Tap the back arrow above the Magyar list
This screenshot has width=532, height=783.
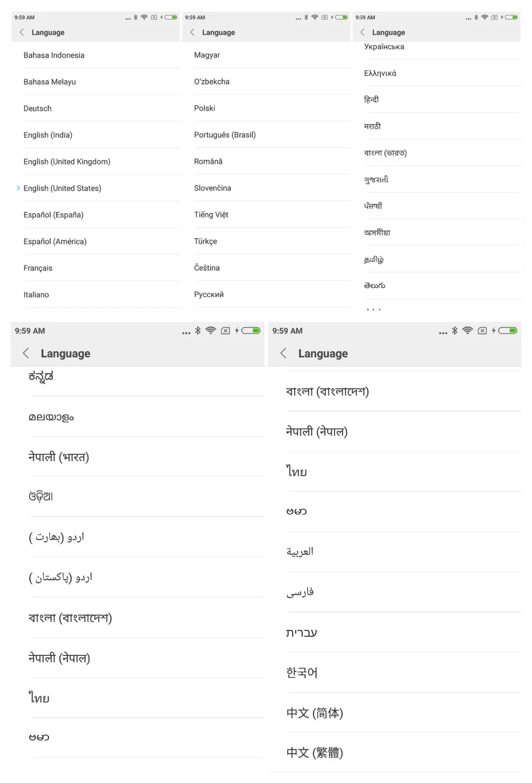click(x=192, y=32)
